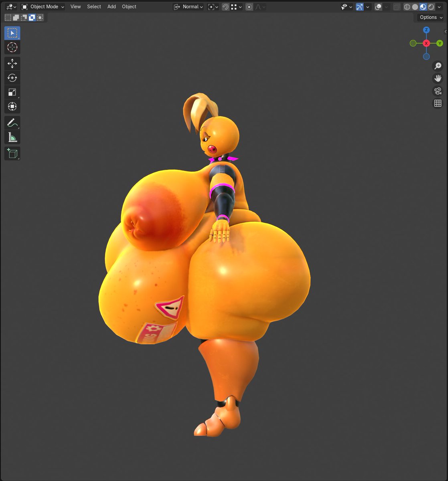Open the View menu
The height and width of the screenshot is (481, 448).
coord(75,7)
